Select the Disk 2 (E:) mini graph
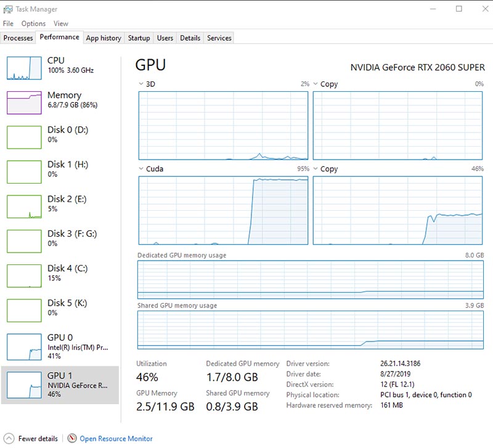The image size is (493, 448). point(24,206)
